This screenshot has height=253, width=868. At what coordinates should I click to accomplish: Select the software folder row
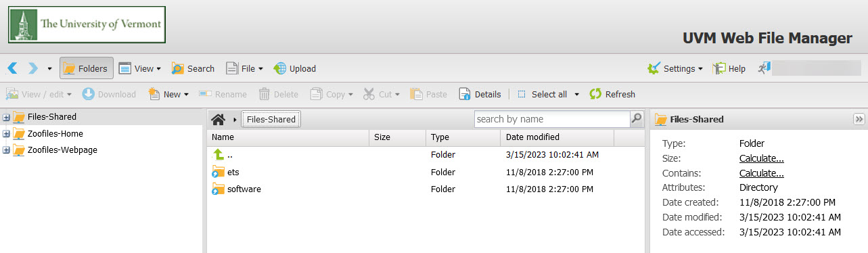pos(426,189)
